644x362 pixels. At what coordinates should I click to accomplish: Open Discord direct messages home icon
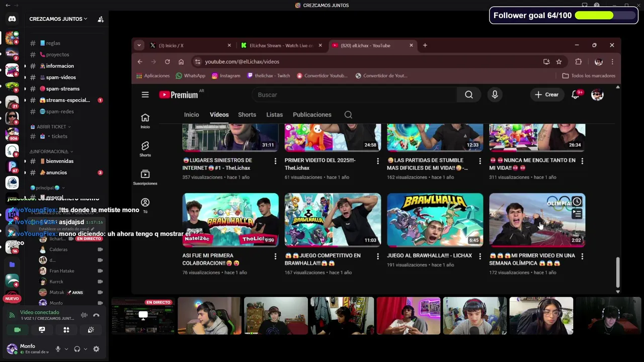click(12, 19)
